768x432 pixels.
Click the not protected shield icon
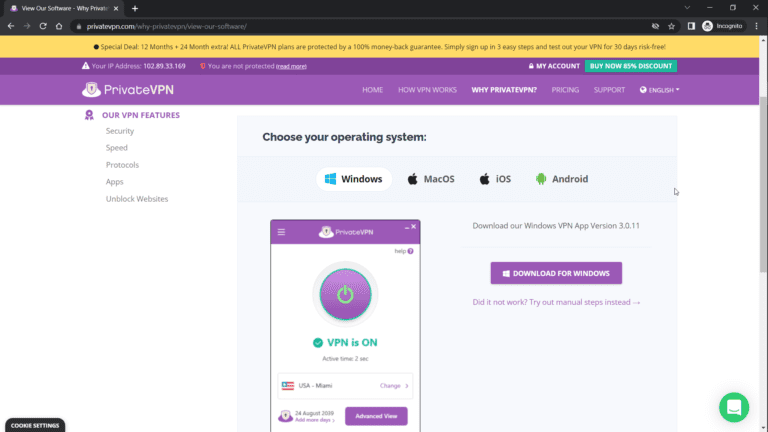click(203, 66)
